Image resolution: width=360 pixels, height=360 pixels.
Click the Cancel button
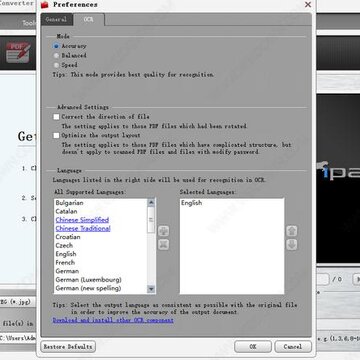(293, 347)
